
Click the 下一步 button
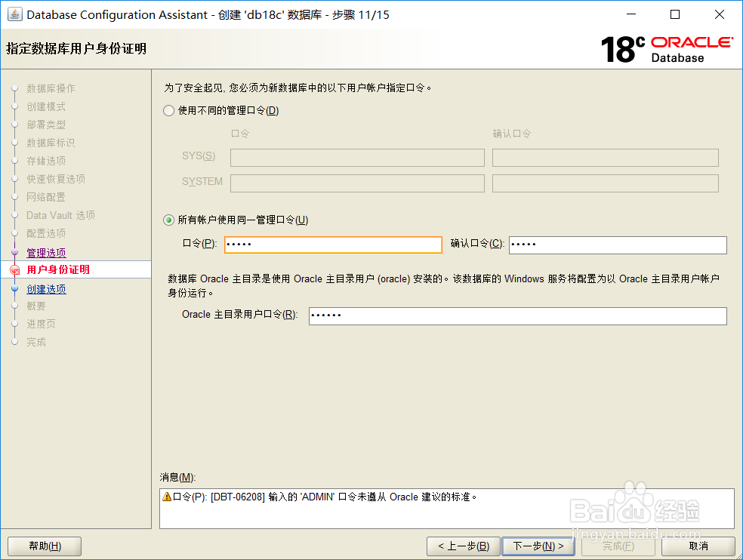click(x=538, y=546)
